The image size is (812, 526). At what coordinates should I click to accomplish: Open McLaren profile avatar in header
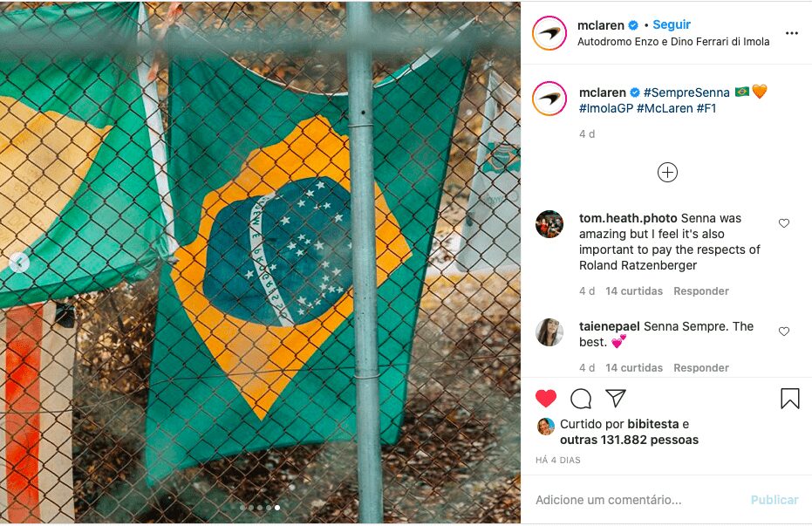[549, 33]
